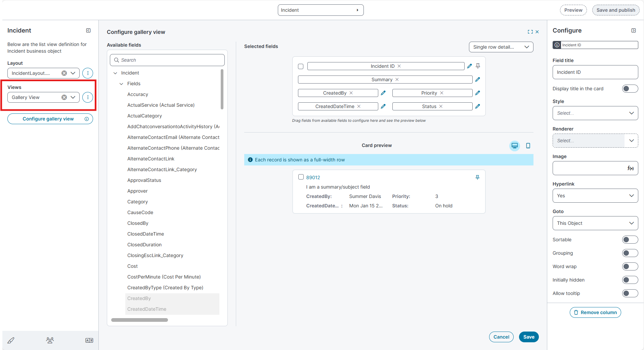
Task: Open the users group icon in bottom bar
Action: (x=50, y=340)
